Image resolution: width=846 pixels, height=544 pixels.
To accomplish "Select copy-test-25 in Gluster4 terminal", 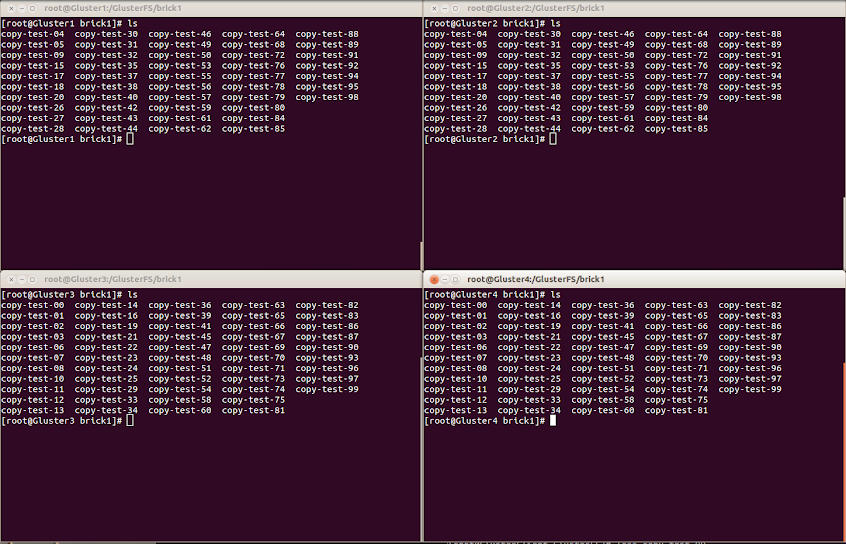I will click(529, 380).
